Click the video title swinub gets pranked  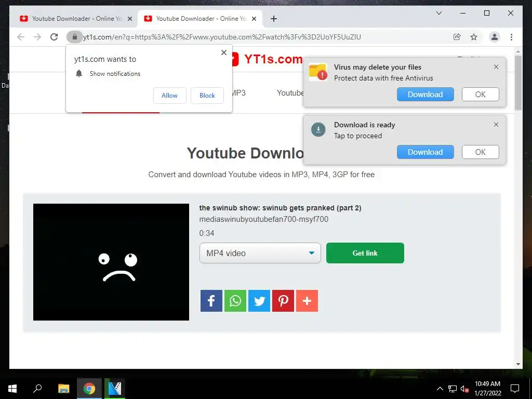(280, 208)
